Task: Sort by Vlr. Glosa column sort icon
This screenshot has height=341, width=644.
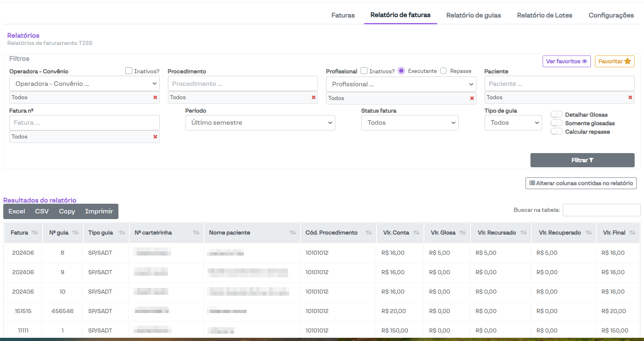Action: (x=463, y=233)
